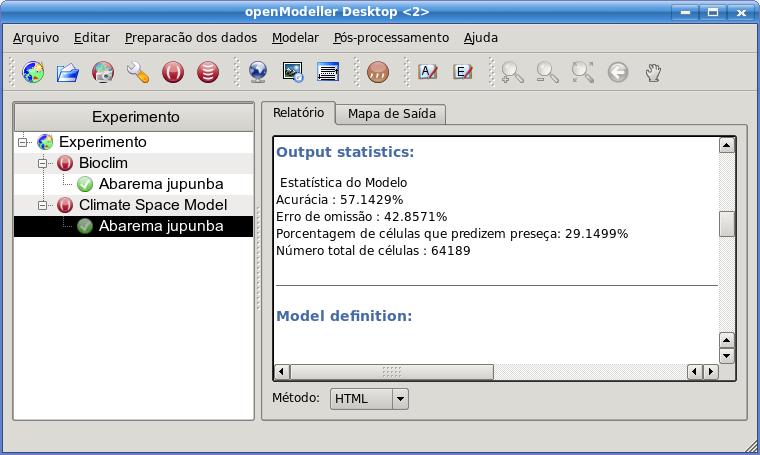Click the 'Acurácia : 57.1429%' line
Screen dimensions: 760x455
[339, 200]
